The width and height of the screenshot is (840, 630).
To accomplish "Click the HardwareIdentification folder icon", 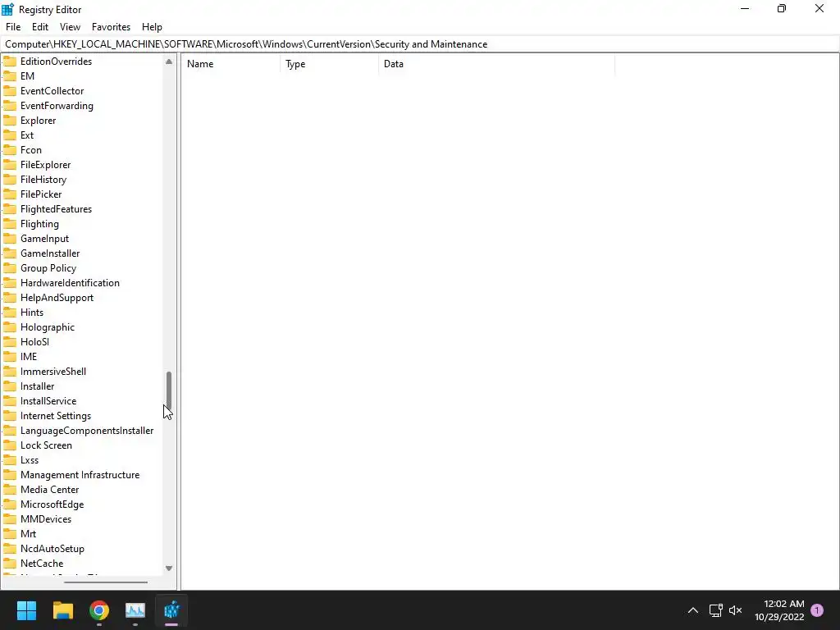I will click(x=10, y=283).
